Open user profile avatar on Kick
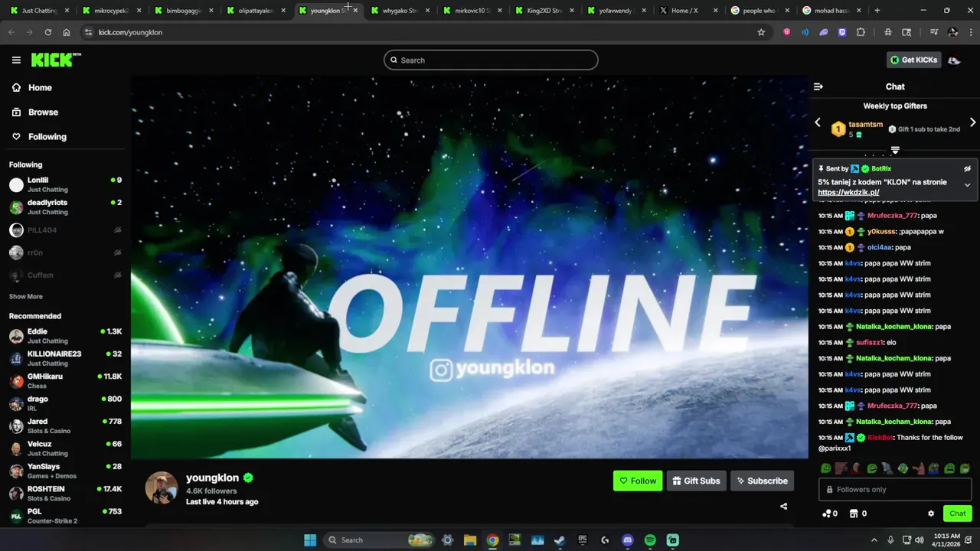The width and height of the screenshot is (980, 551). coord(954,60)
